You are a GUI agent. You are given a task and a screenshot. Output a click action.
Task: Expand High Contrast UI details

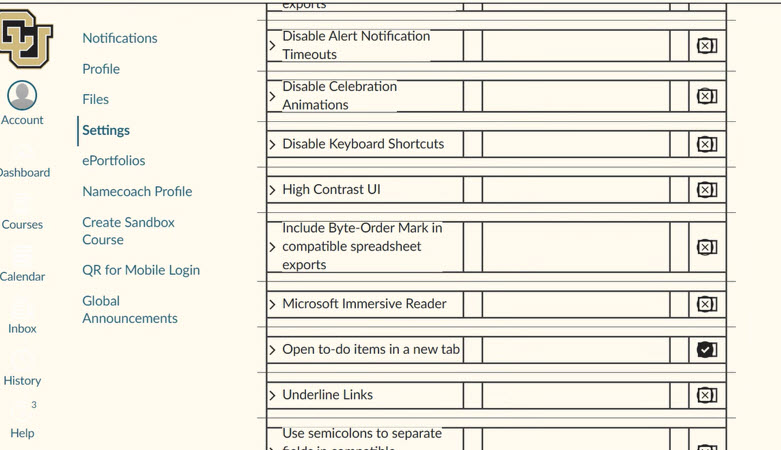tap(272, 190)
